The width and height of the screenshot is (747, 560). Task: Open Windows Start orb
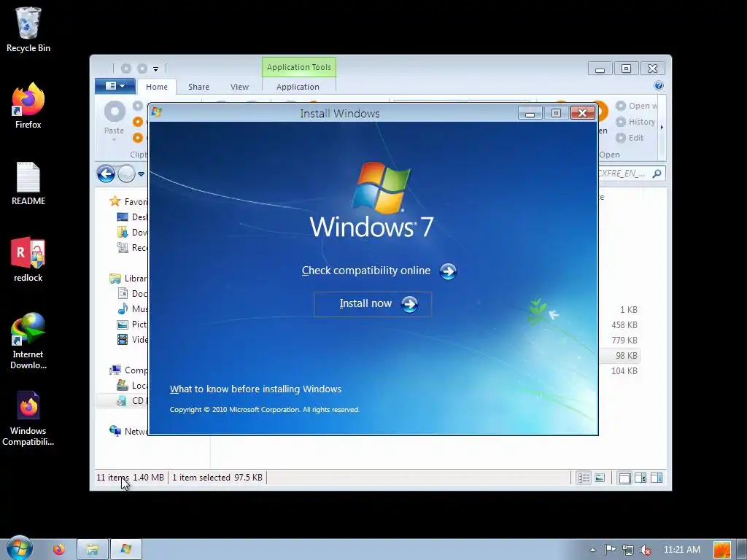(x=20, y=548)
